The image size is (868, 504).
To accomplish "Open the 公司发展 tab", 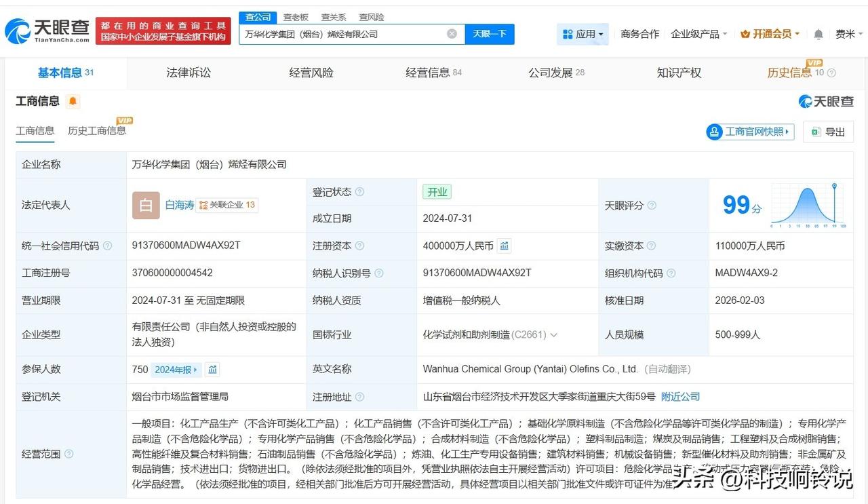I will 557,73.
